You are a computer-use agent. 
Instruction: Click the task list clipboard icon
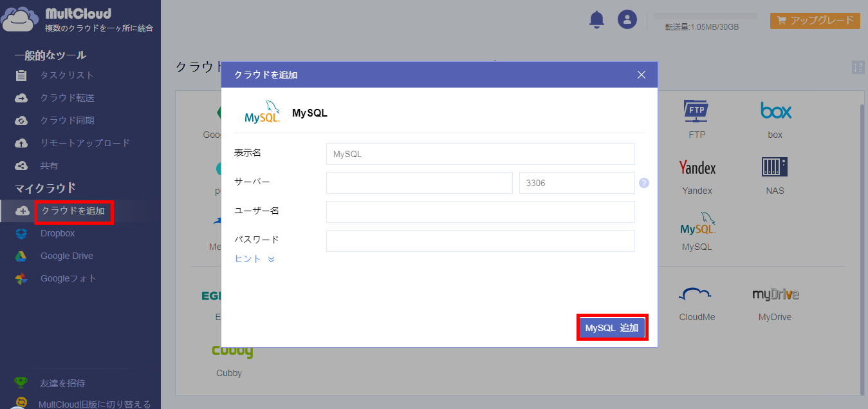tap(21, 75)
